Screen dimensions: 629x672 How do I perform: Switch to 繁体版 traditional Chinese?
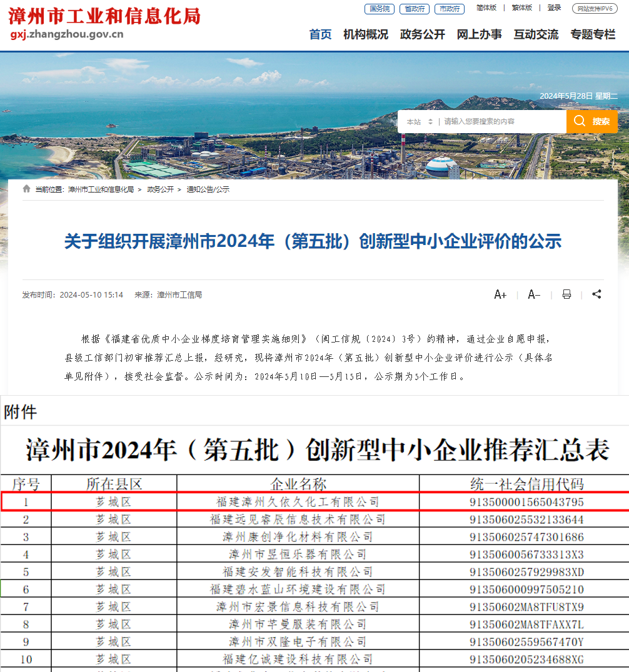coord(521,8)
